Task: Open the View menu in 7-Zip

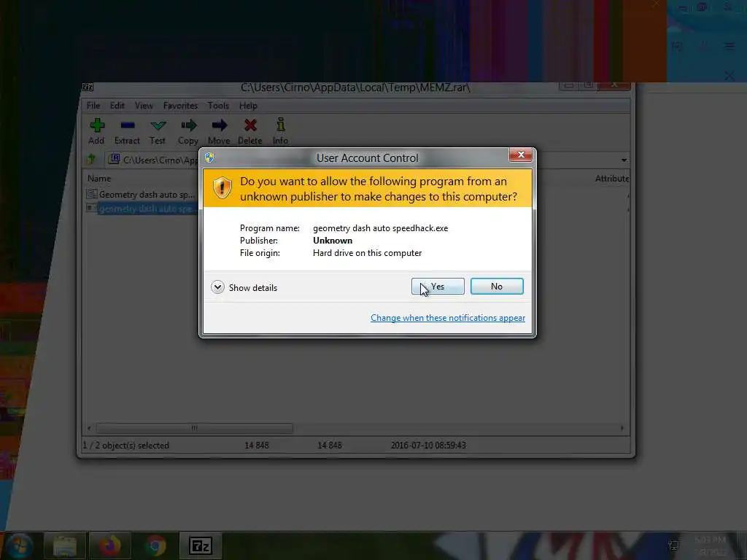Action: tap(144, 106)
